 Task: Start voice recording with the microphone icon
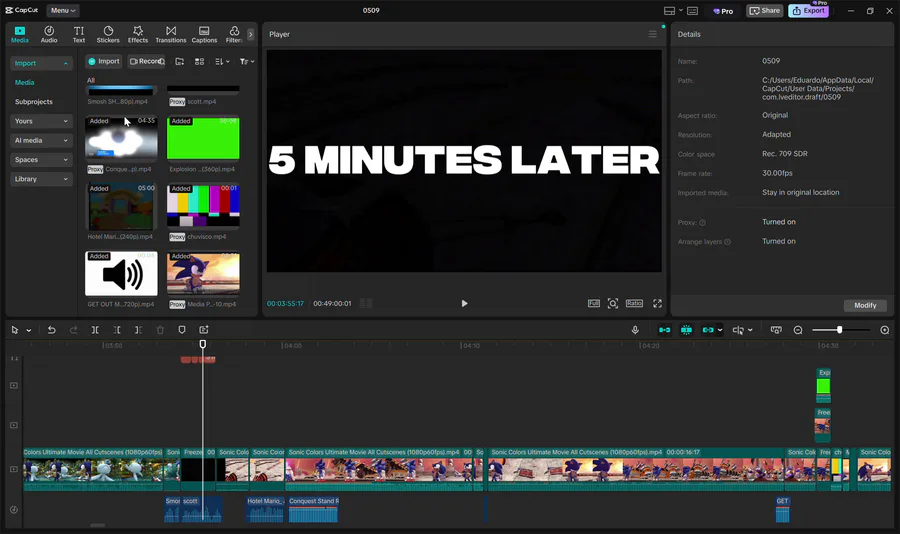click(x=635, y=330)
